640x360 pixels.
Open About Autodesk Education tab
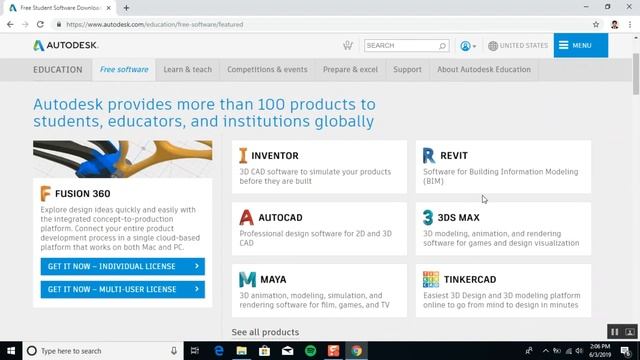[x=484, y=69]
